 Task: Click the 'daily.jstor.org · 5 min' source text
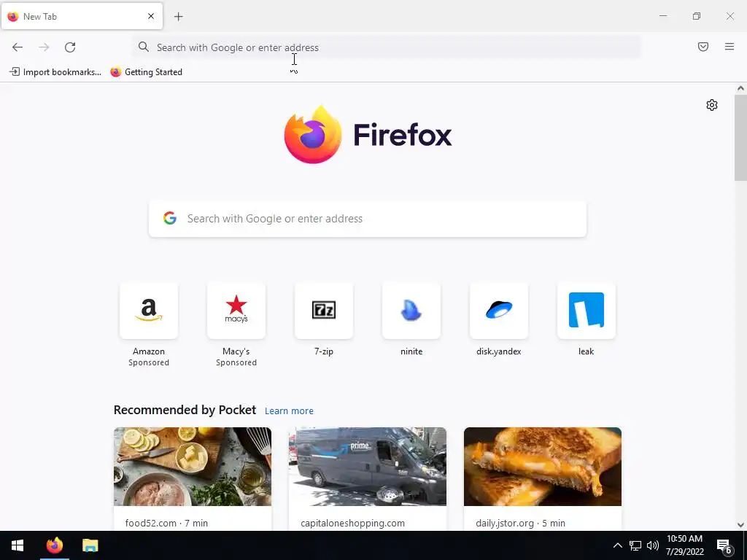(x=520, y=523)
